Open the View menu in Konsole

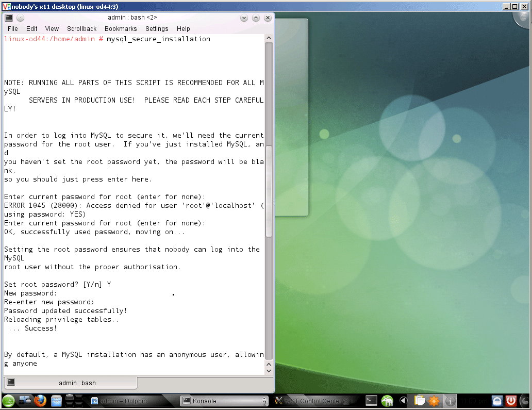pos(52,29)
